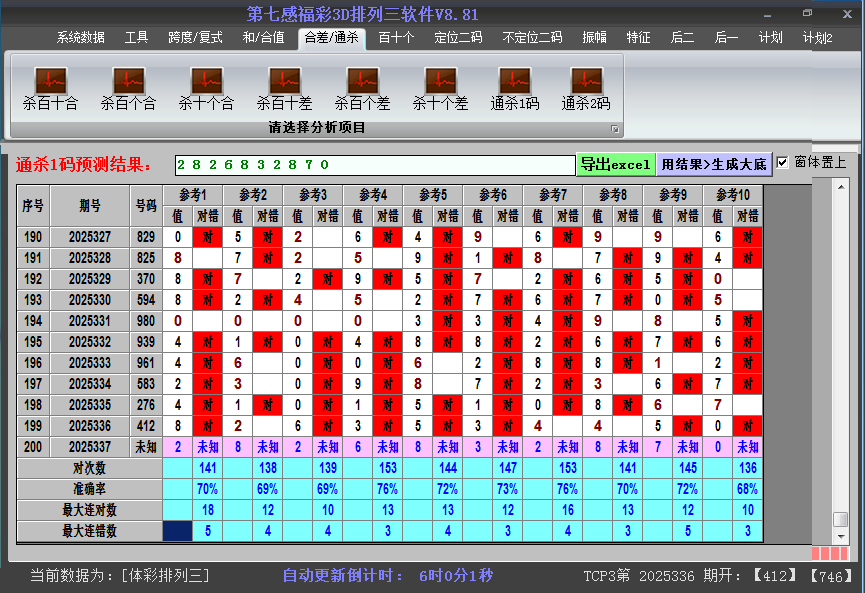Click the 杀百十合 icon
Viewport: 865px width, 593px height.
[x=50, y=89]
